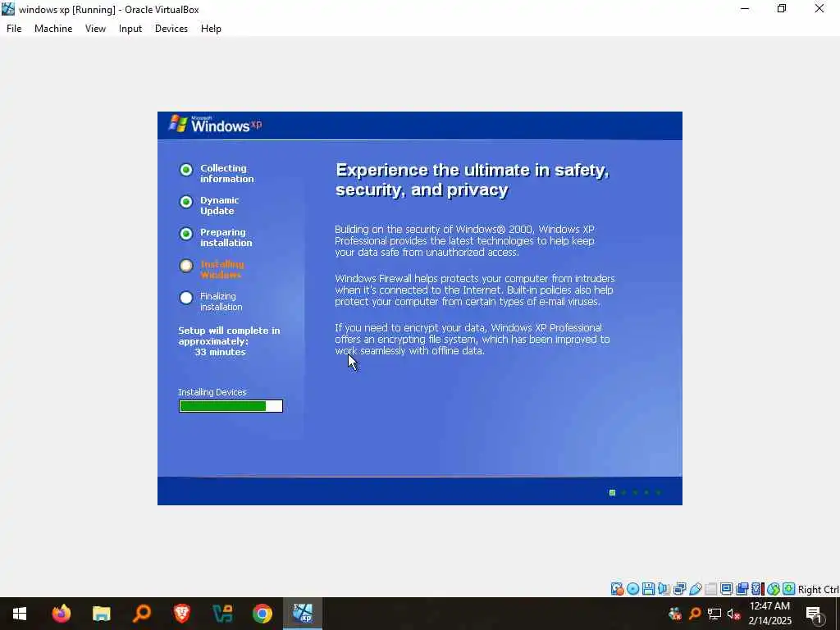The image size is (840, 630).
Task: Click the orange magnifier tray icon
Action: pos(696,614)
